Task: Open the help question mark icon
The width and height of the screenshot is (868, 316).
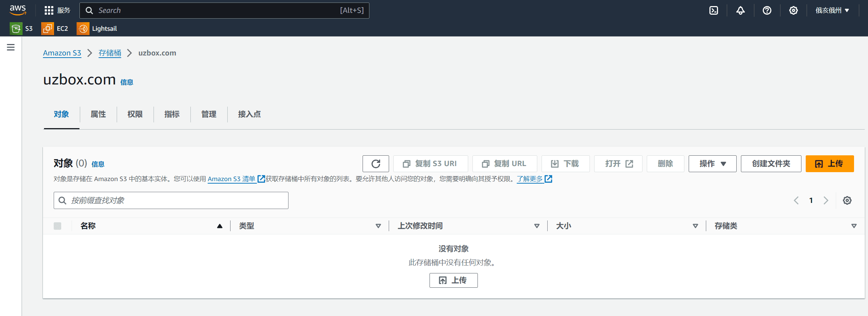Action: 767,10
